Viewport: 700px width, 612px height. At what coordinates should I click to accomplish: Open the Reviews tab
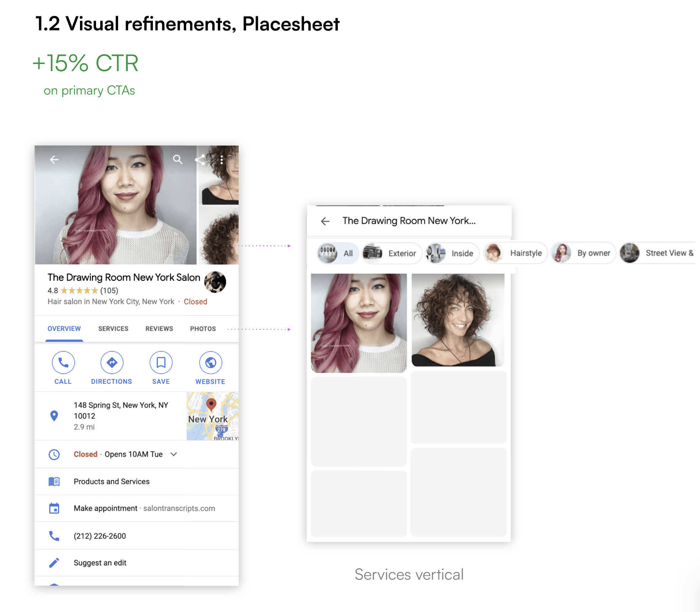[159, 329]
